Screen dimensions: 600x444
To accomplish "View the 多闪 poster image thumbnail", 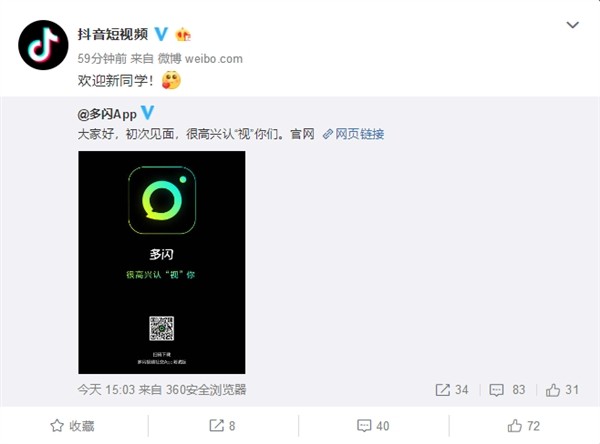I will coord(162,262).
